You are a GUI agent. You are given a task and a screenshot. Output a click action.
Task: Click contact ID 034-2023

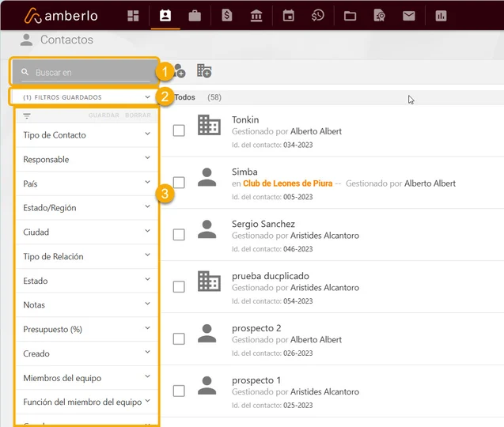pos(298,145)
